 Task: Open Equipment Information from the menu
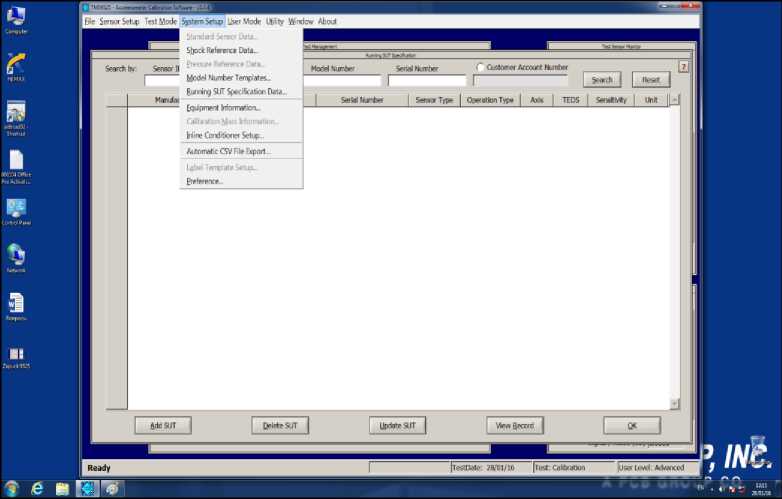223,108
